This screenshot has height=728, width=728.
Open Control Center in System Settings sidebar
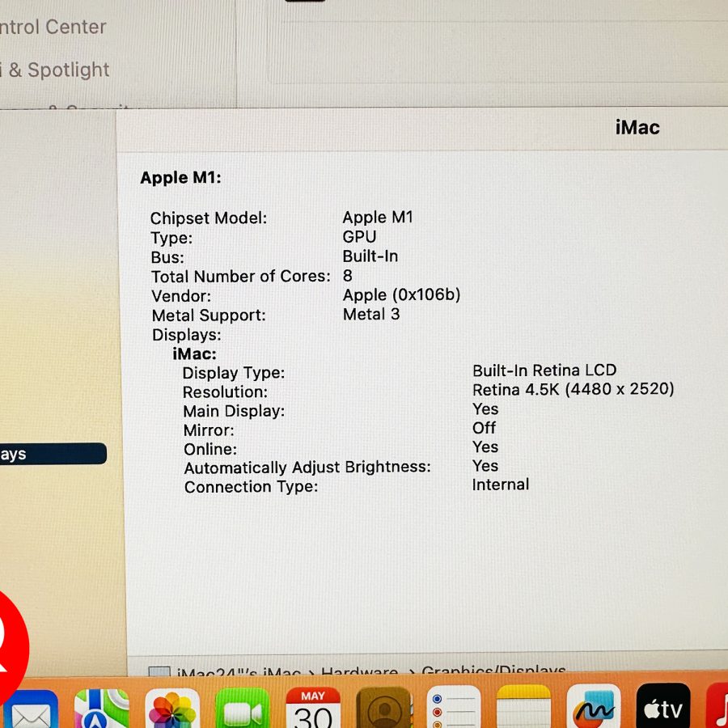[x=53, y=27]
